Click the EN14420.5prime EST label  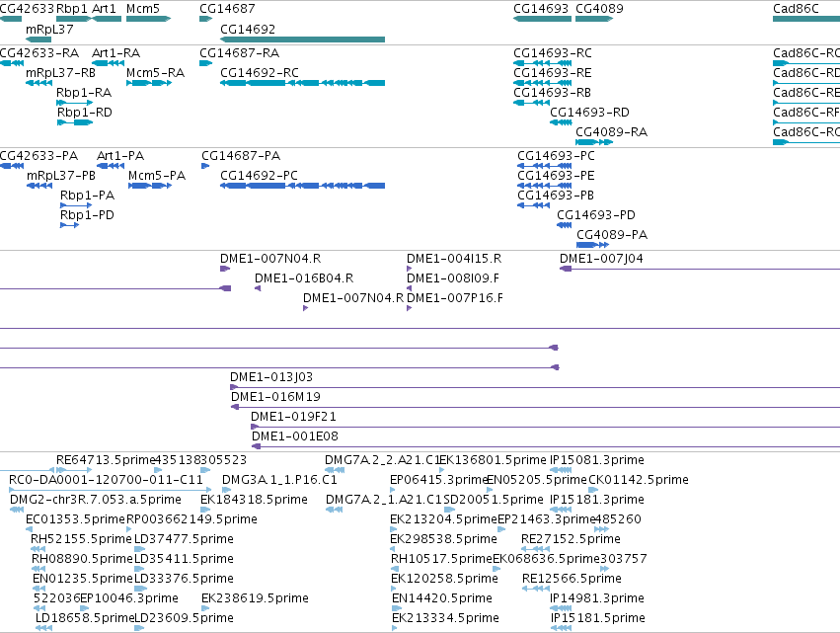[x=442, y=598]
